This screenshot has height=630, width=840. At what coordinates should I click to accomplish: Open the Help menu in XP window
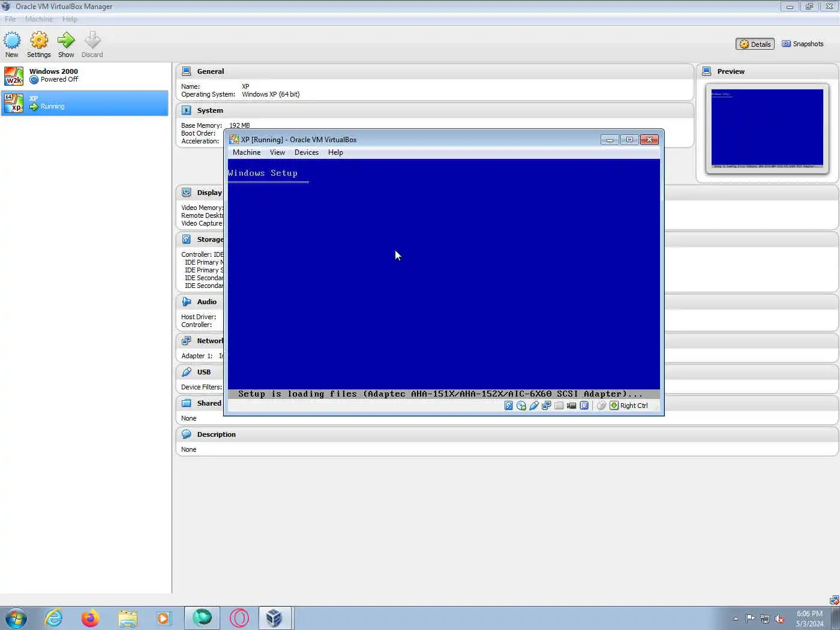(x=335, y=152)
